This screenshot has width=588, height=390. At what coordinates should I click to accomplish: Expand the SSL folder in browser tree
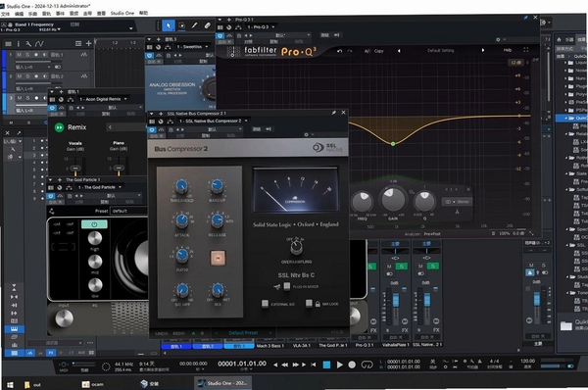566,245
